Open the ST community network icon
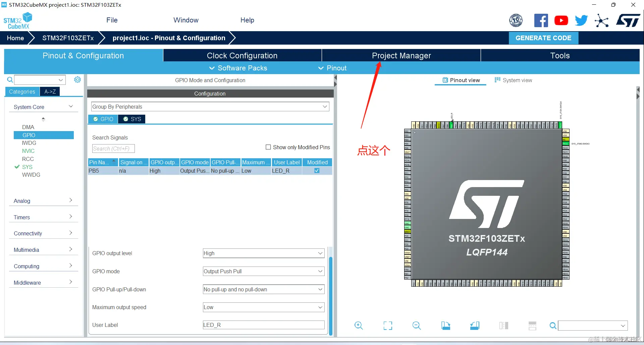This screenshot has width=644, height=345. 601,20
